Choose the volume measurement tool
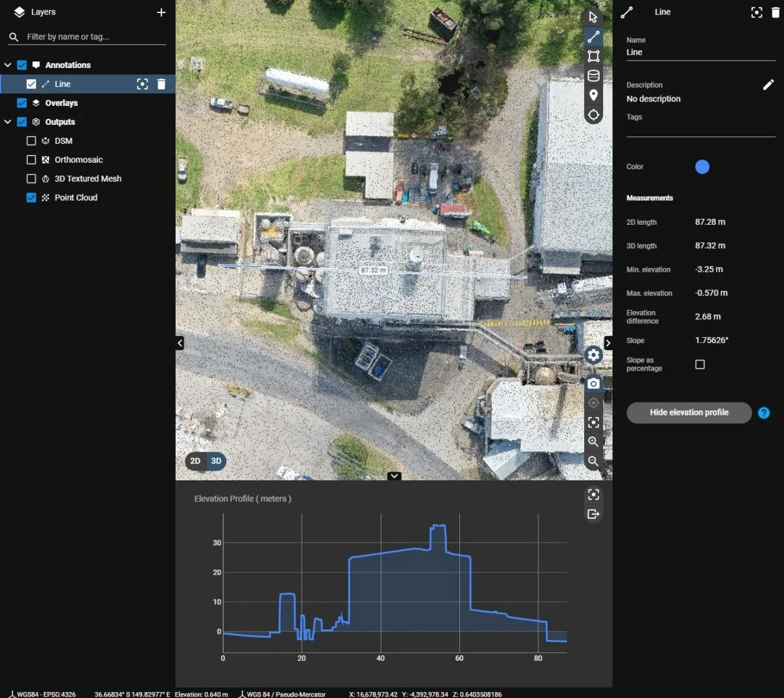 pos(593,76)
